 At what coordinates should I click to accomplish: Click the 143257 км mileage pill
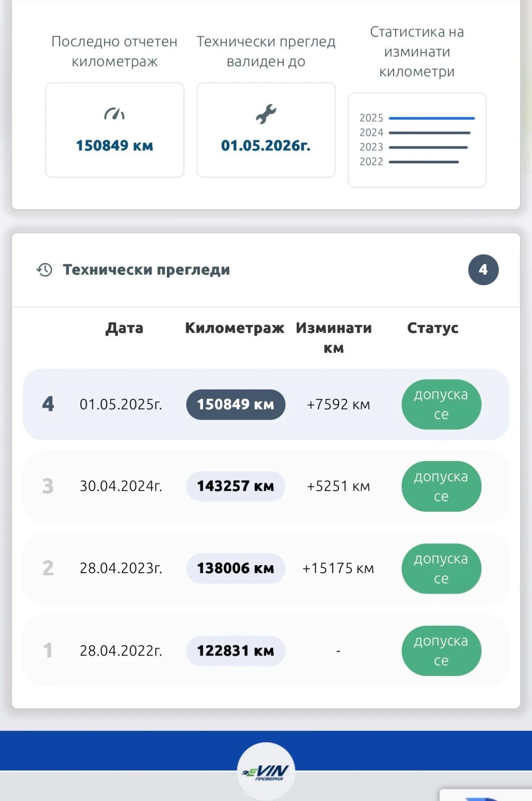[x=235, y=486]
